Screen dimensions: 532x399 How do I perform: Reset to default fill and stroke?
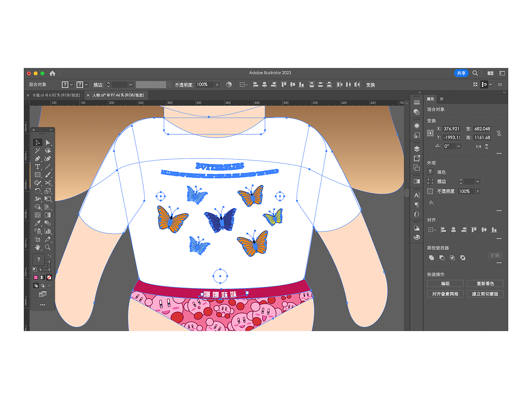(35, 269)
